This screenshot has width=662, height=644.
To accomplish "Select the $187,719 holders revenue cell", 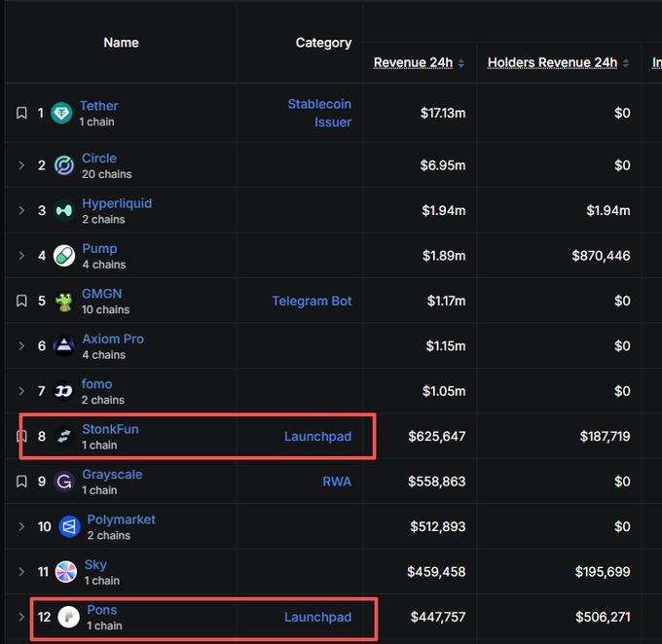I will tap(605, 437).
